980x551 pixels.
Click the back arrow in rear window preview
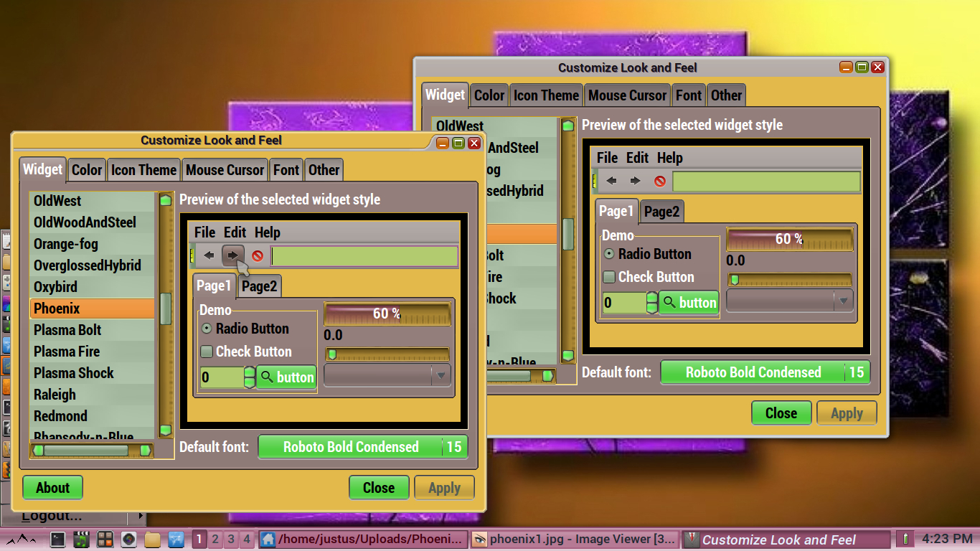point(611,181)
